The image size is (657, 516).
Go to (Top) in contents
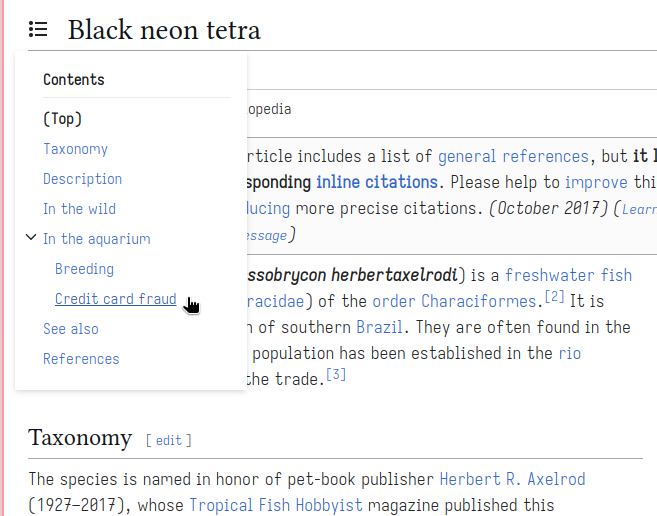point(62,119)
